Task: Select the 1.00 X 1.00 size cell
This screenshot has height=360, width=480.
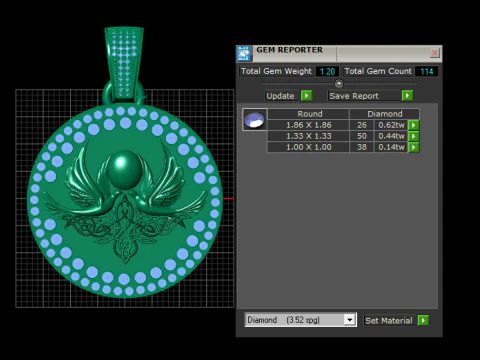Action: click(309, 147)
